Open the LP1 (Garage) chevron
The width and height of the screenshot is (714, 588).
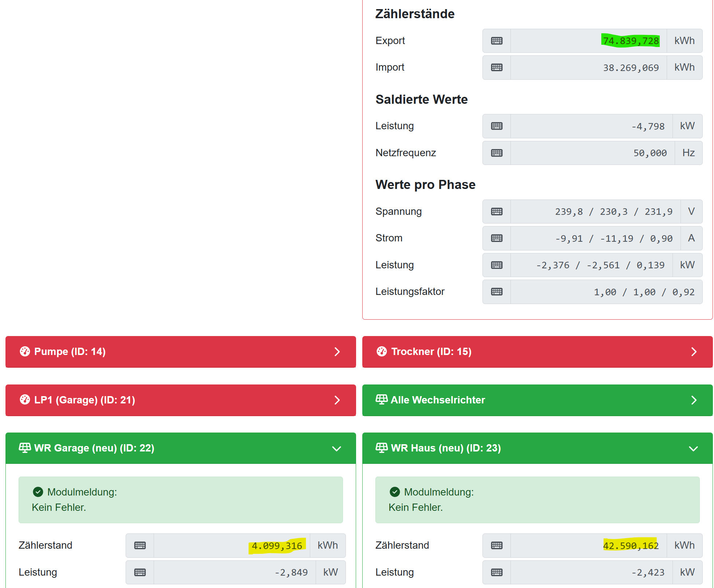tap(337, 400)
